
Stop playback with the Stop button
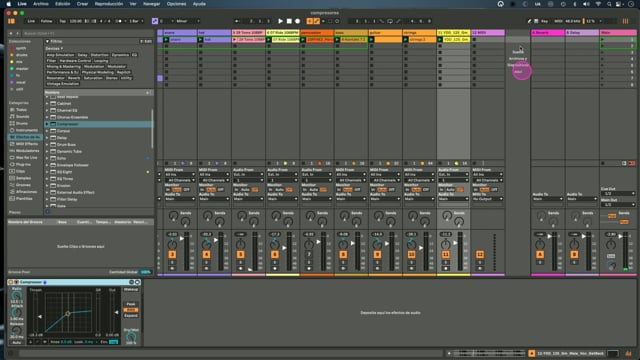289,21
